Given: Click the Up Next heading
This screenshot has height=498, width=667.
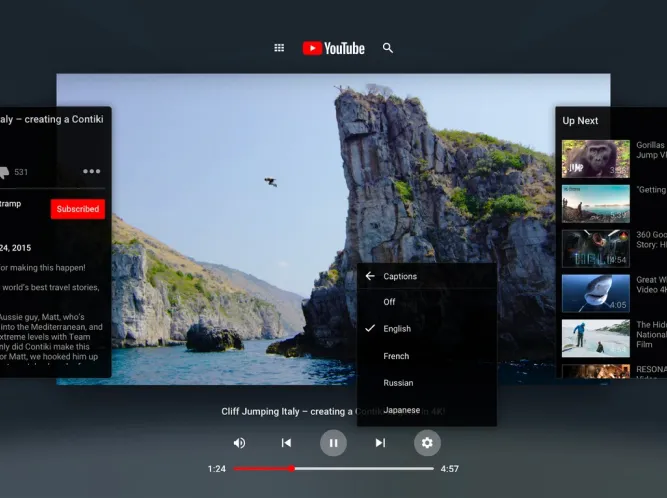Looking at the screenshot, I should (x=580, y=121).
